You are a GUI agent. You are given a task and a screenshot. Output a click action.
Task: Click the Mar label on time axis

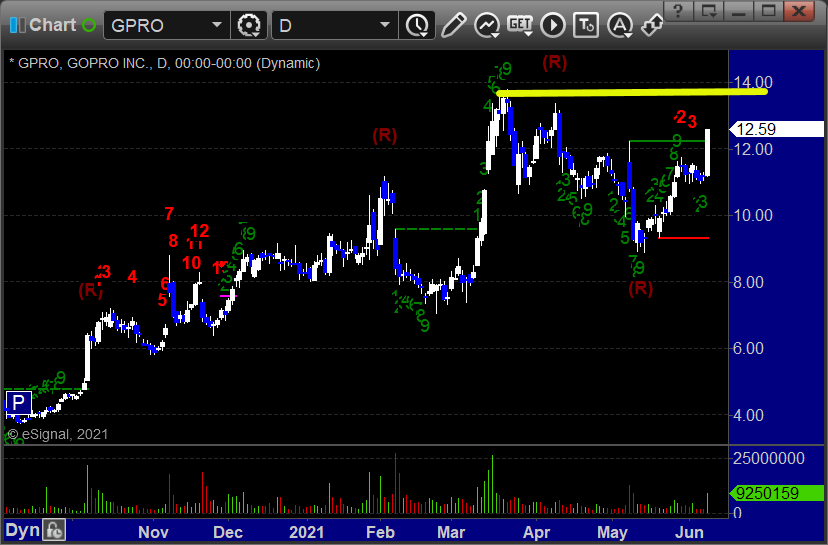(451, 532)
